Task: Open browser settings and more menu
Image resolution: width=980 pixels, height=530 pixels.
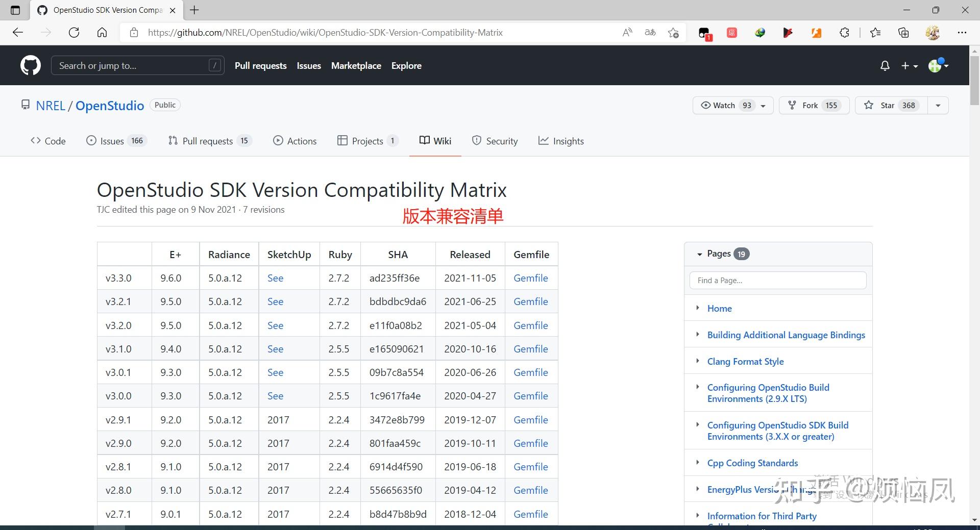Action: point(962,33)
